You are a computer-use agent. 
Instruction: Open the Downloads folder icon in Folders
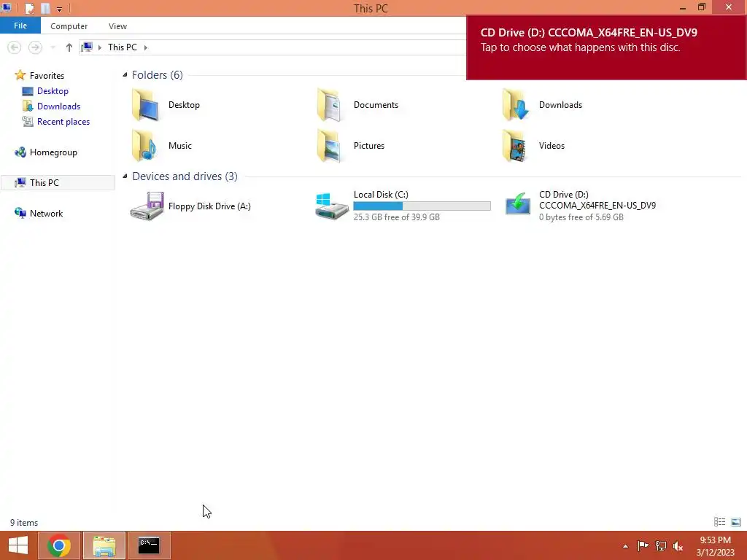coord(516,105)
